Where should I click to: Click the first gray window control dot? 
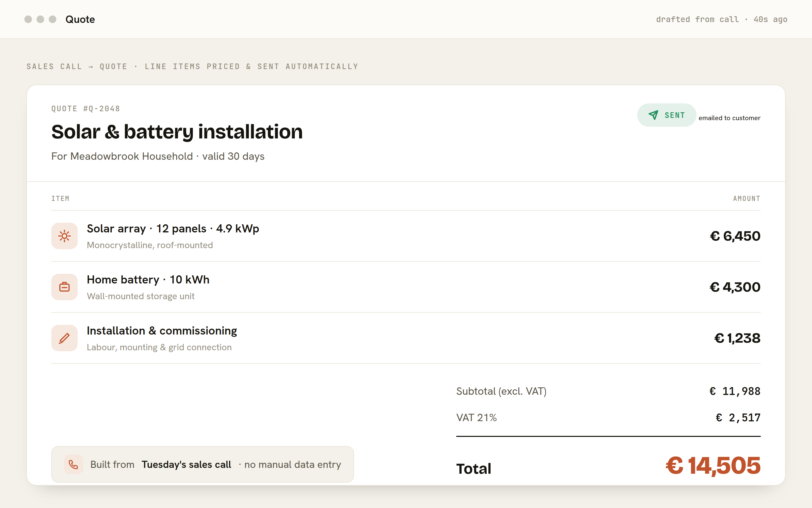click(x=28, y=19)
